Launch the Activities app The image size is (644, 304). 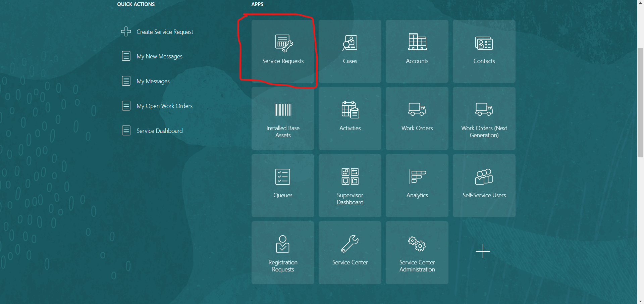pyautogui.click(x=350, y=118)
